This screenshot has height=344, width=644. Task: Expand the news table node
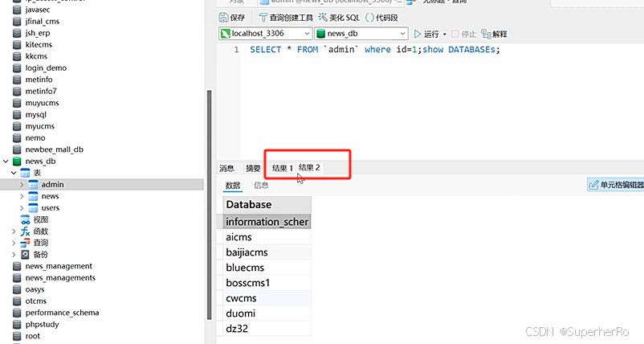[22, 196]
